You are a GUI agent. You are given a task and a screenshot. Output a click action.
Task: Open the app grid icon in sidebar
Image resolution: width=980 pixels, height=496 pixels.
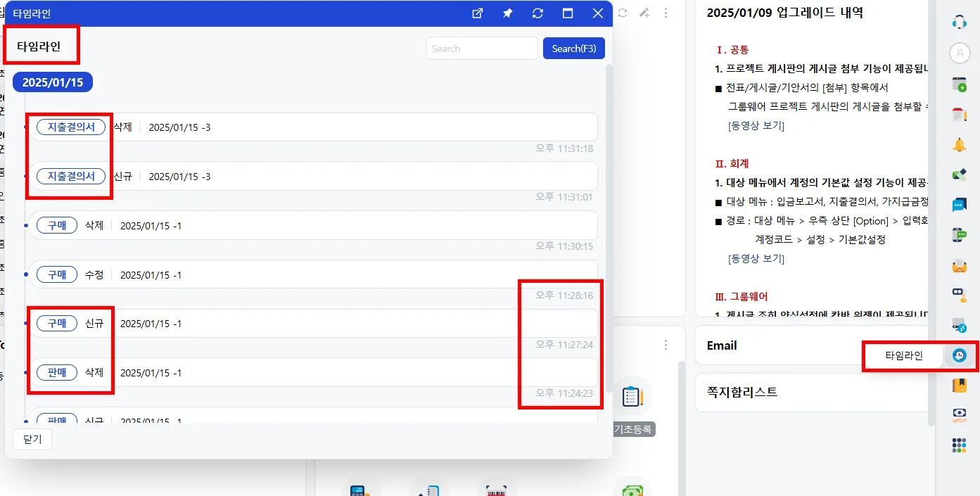[x=959, y=445]
